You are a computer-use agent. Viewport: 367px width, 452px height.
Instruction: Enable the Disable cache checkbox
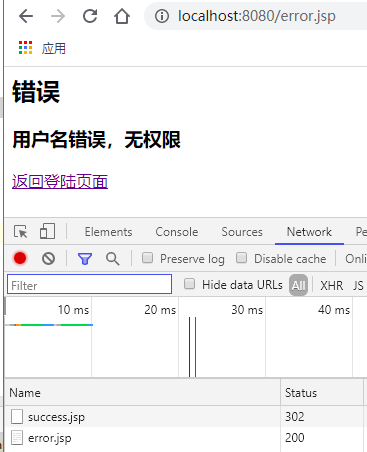tap(241, 258)
